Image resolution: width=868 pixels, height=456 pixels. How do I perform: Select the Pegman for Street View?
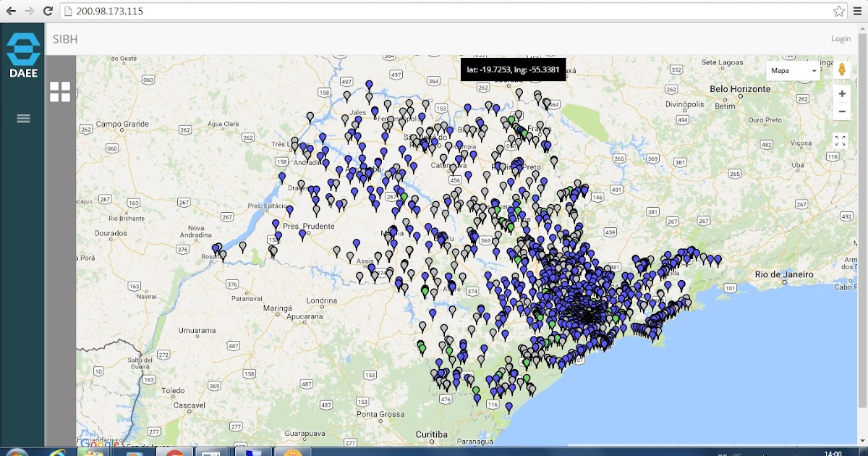pyautogui.click(x=842, y=70)
